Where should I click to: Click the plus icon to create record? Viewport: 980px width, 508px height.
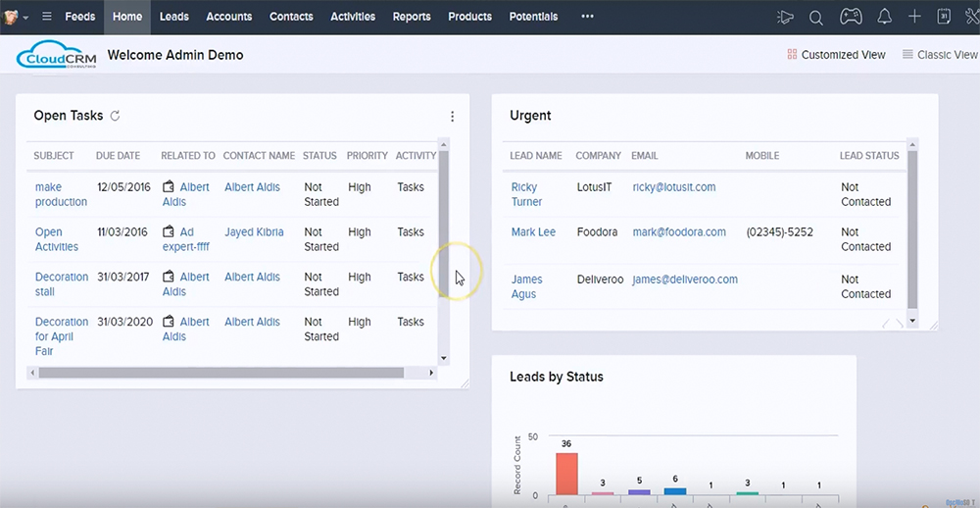[x=914, y=17]
